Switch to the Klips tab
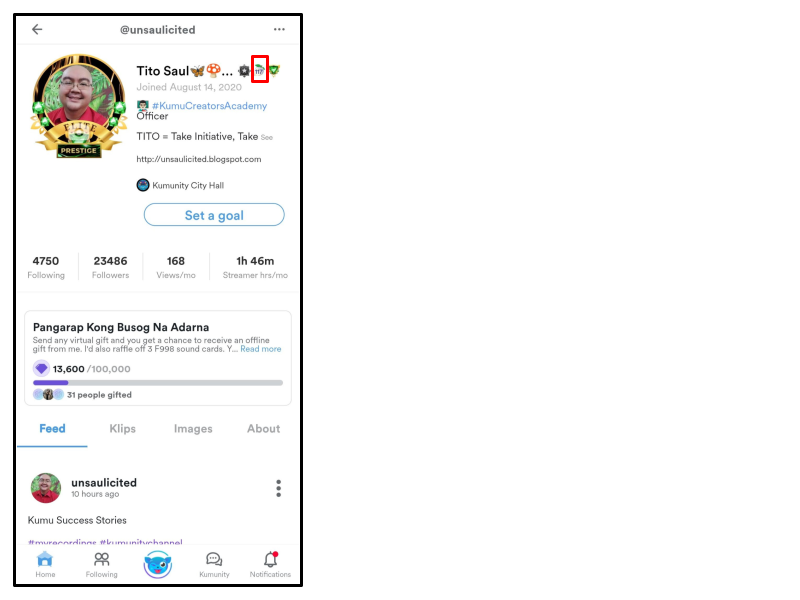 (x=122, y=429)
